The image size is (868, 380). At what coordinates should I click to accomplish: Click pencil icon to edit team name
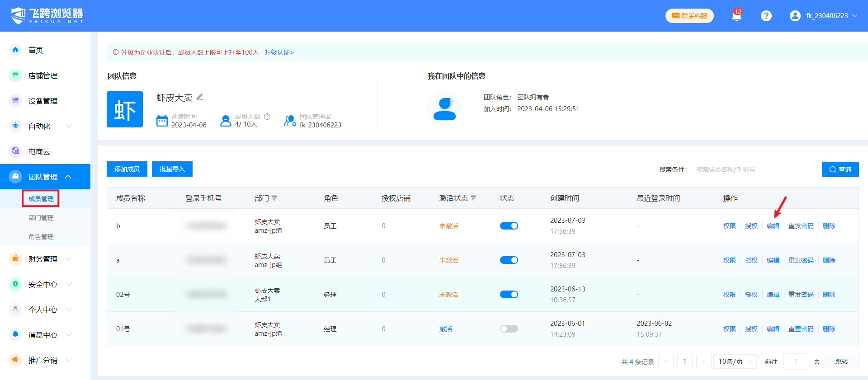pos(200,97)
